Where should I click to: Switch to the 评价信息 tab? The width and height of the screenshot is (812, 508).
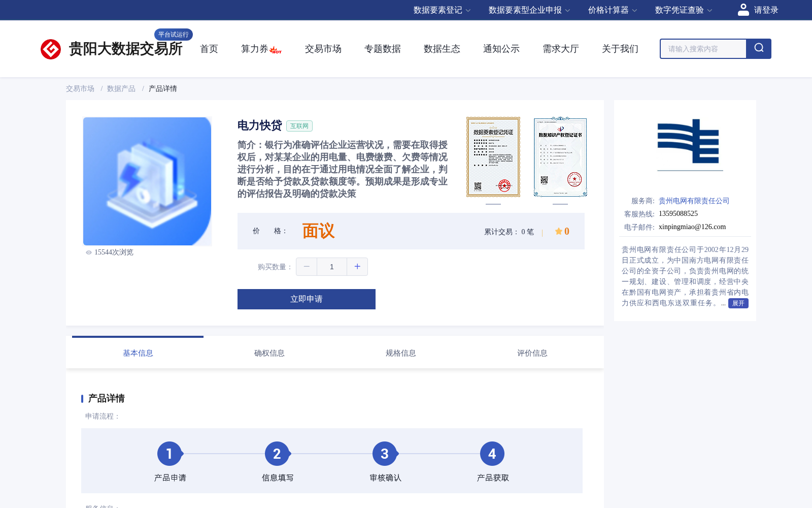point(532,353)
